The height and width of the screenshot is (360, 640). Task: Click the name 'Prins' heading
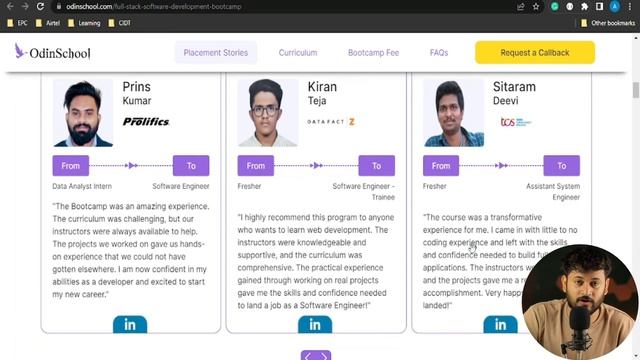point(137,87)
